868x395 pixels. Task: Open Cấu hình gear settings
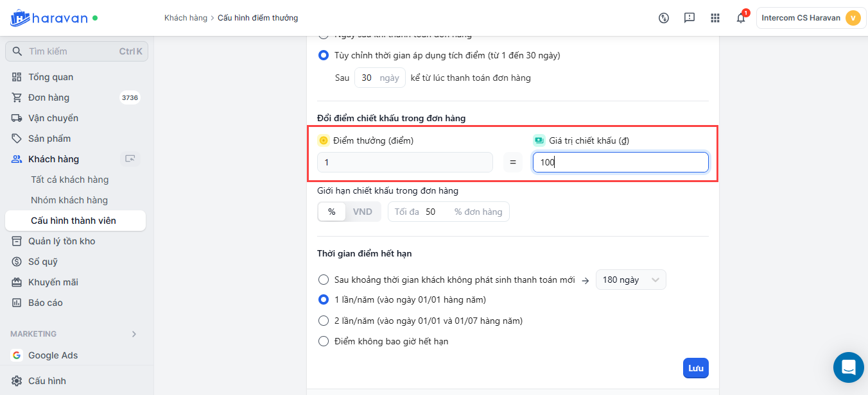[47, 381]
